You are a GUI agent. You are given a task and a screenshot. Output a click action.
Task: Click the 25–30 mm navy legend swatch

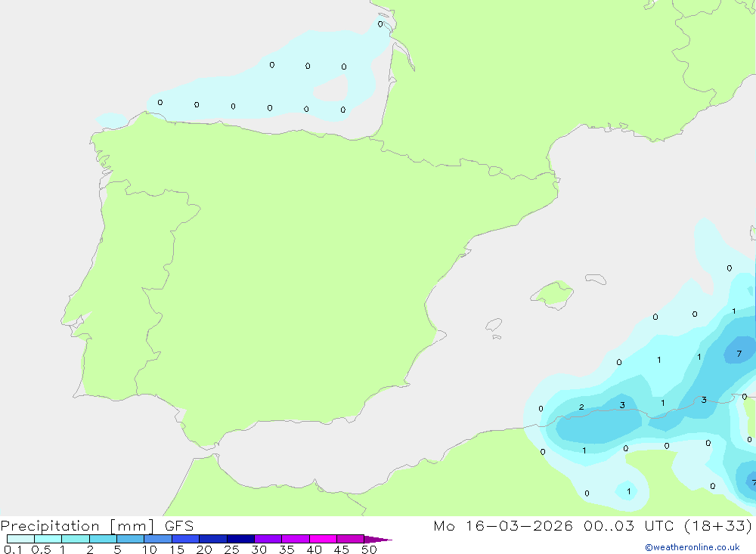[x=240, y=539]
